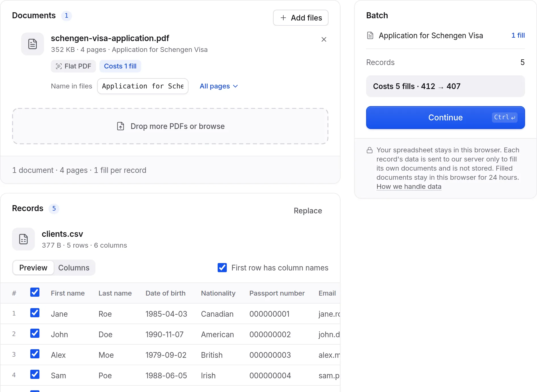Click the Irish nationality cell

pyautogui.click(x=208, y=375)
